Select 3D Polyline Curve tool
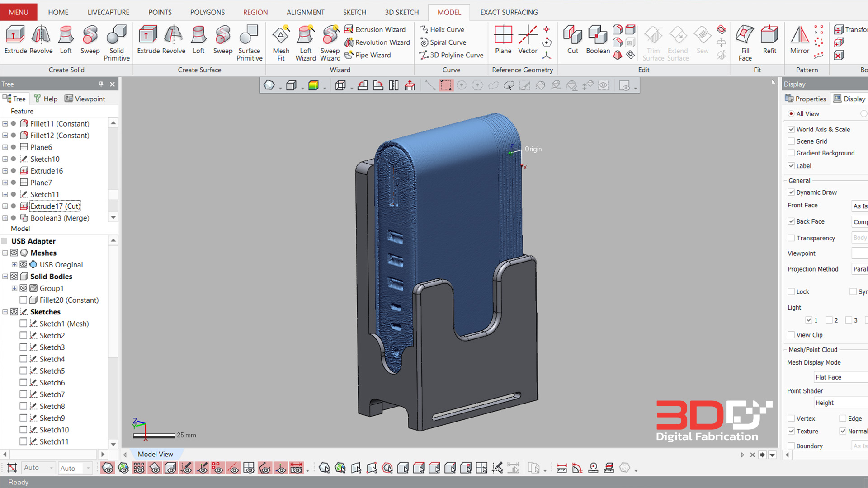868x488 pixels. click(451, 55)
